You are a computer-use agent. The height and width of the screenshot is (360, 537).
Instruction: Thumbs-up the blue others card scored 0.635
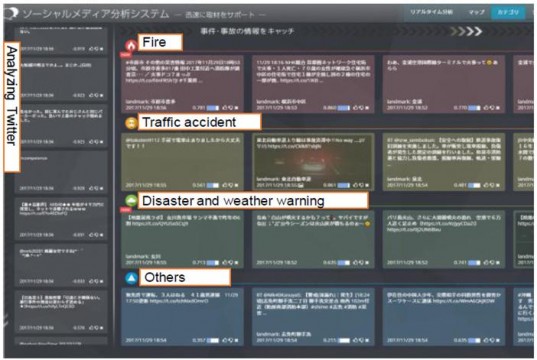(486, 340)
